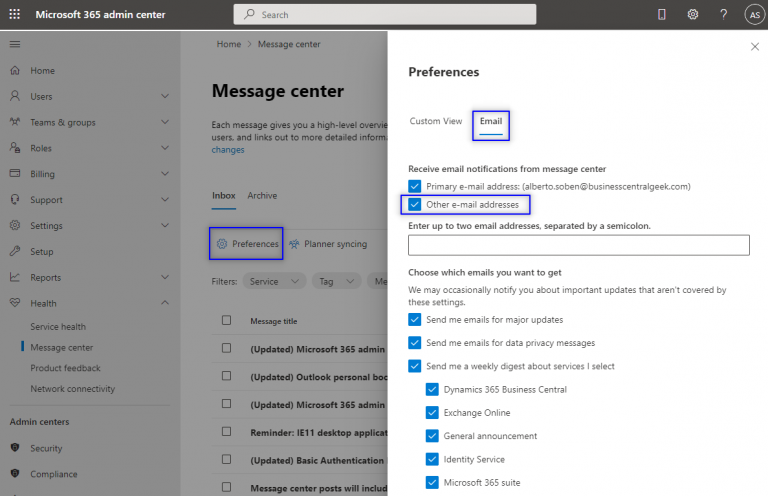The height and width of the screenshot is (496, 768).
Task: Uncheck Primary e-mail address checkbox
Action: coord(414,186)
